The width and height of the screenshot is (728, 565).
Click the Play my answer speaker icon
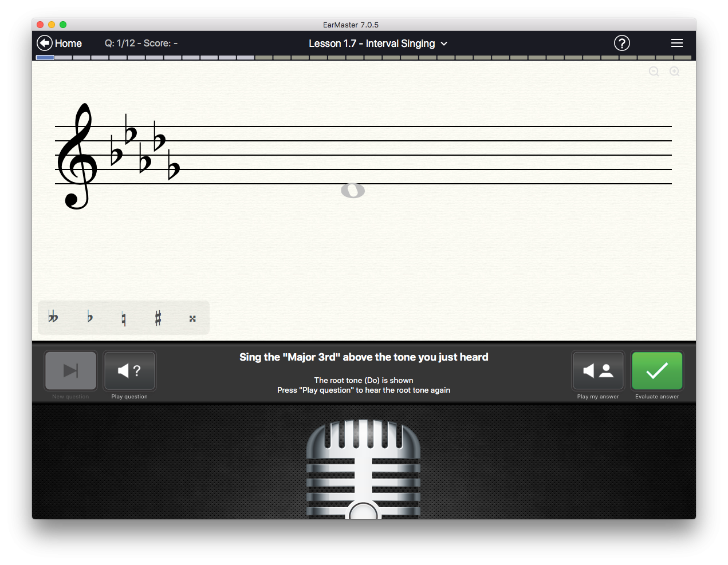click(597, 371)
